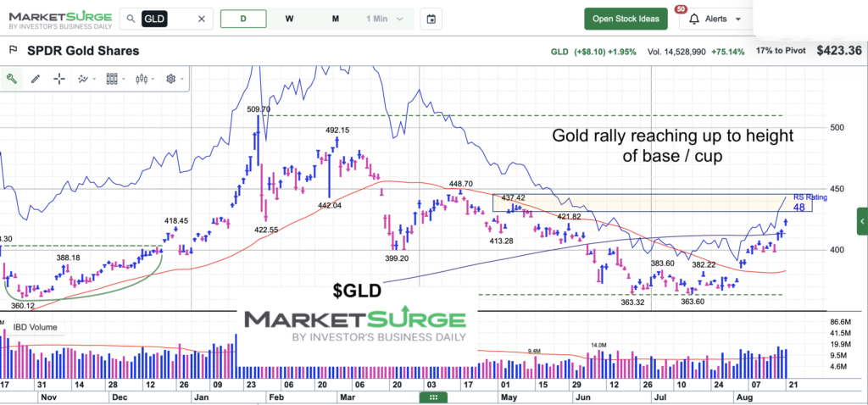Click the 448.70 price label
Image resolution: width=868 pixels, height=405 pixels.
460,184
